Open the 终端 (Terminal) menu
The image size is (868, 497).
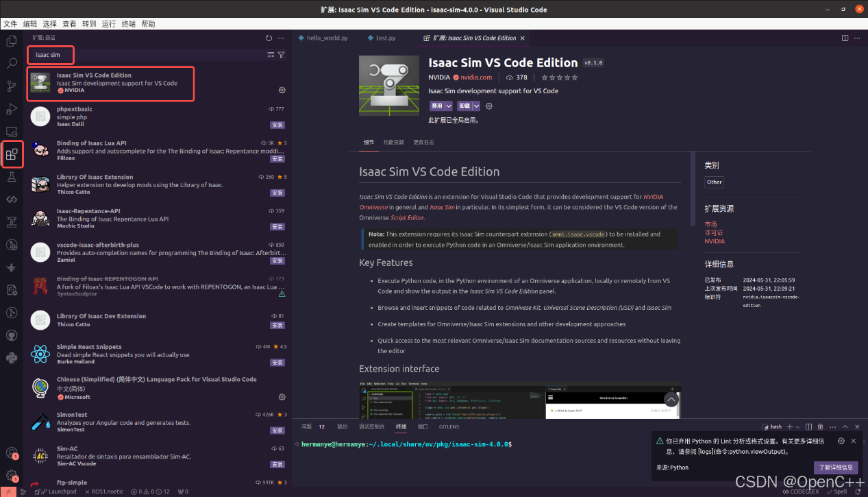point(128,23)
